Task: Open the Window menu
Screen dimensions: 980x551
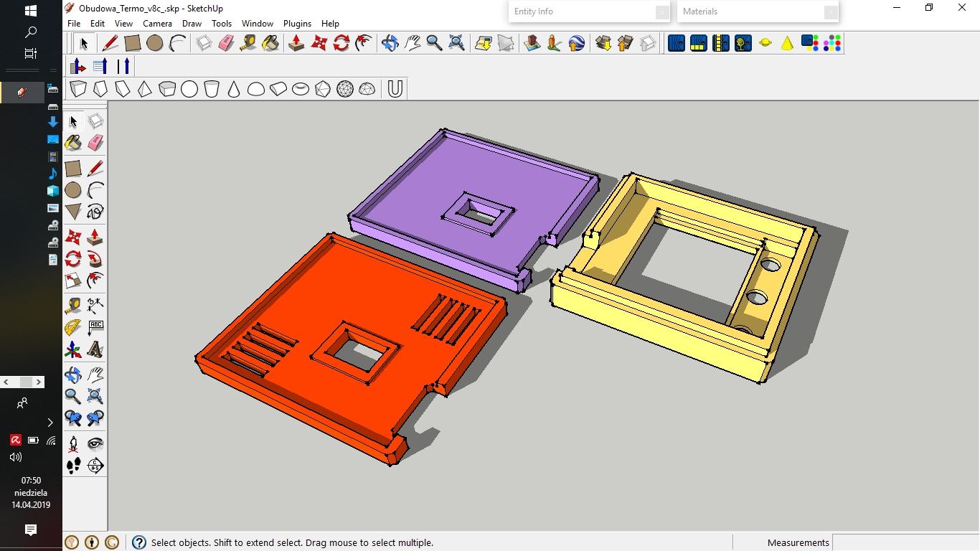Action: pos(257,24)
